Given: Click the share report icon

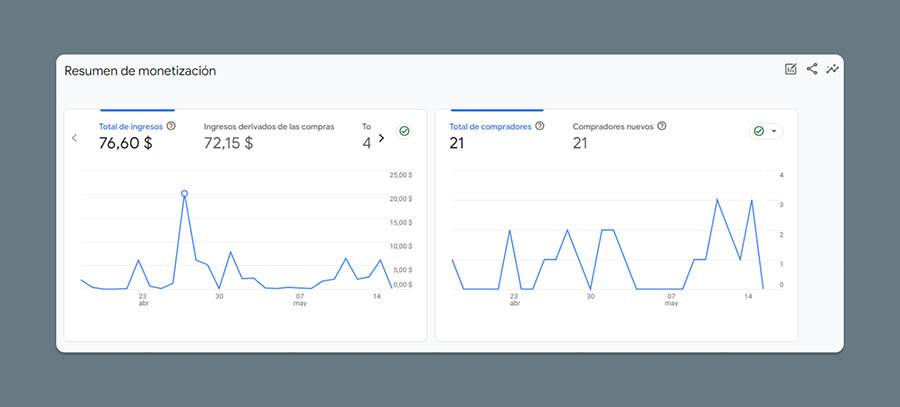Looking at the screenshot, I should pyautogui.click(x=812, y=69).
